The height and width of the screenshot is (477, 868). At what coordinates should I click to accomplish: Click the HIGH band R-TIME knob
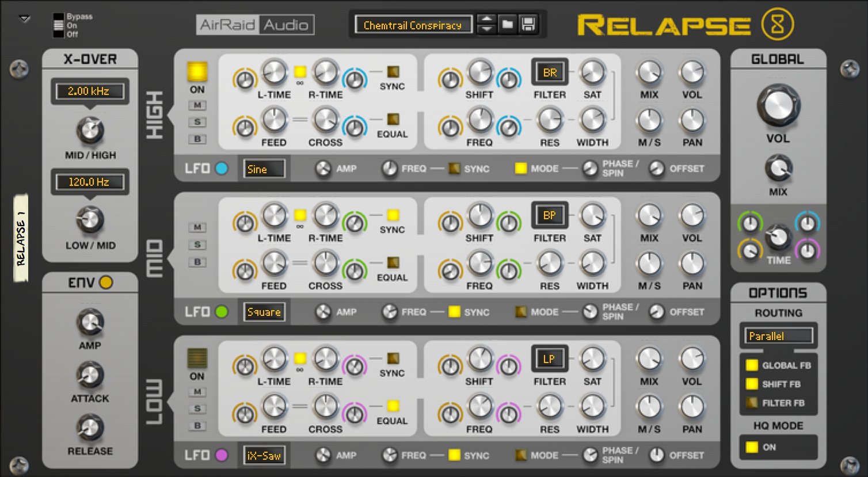(x=325, y=71)
